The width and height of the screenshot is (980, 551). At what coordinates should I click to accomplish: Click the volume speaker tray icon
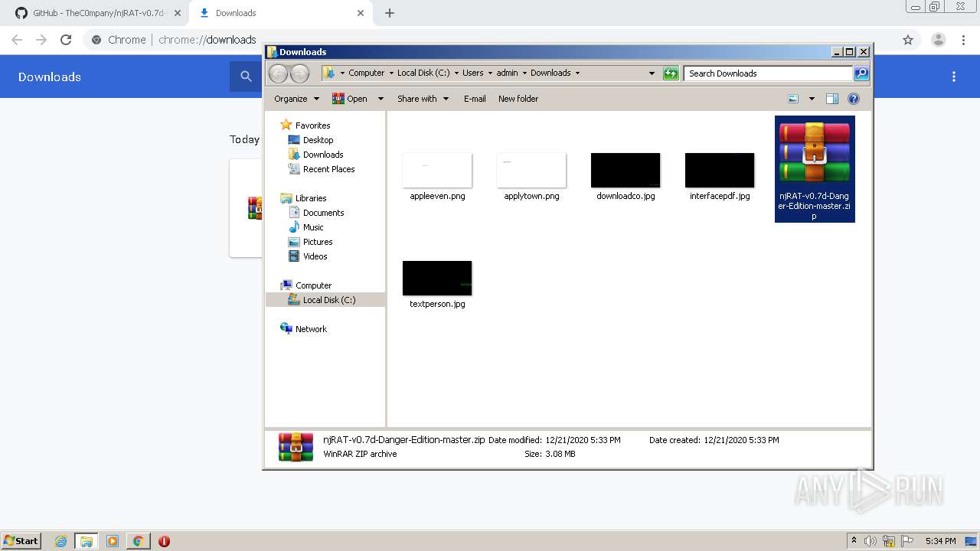(x=871, y=541)
